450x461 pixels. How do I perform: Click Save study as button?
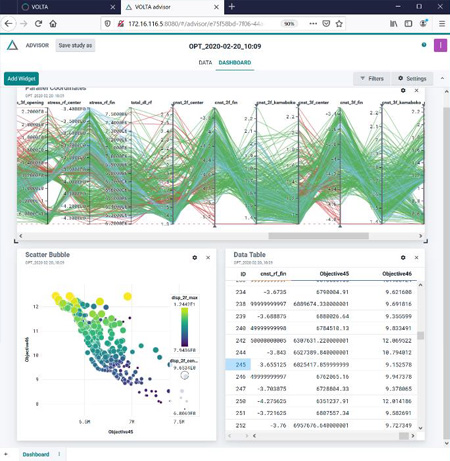point(75,45)
